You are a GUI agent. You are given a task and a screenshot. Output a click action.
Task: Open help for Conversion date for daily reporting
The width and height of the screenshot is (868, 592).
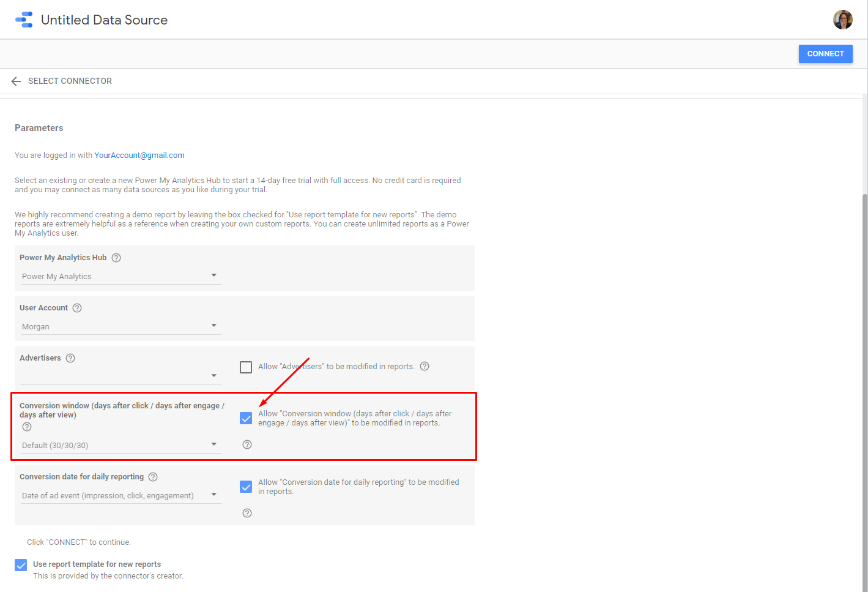pyautogui.click(x=153, y=477)
